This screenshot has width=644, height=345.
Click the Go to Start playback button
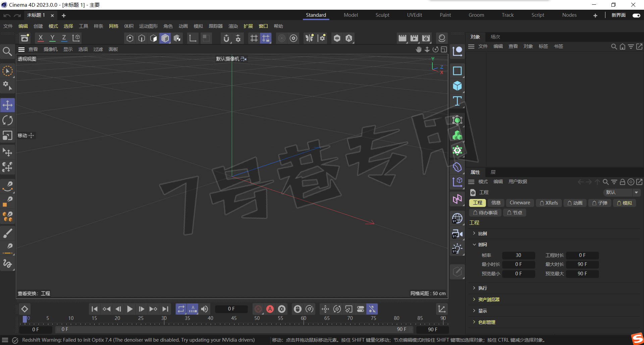pyautogui.click(x=95, y=309)
